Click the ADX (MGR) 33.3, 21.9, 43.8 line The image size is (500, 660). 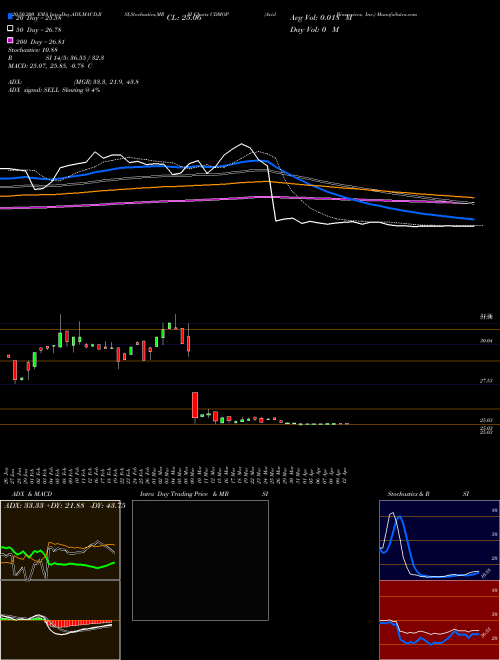point(73,82)
